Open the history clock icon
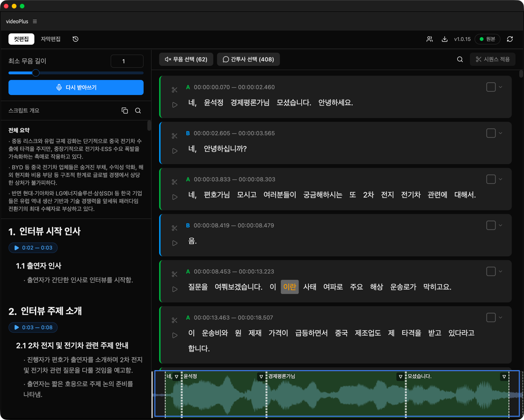This screenshot has width=524, height=420. coord(76,39)
